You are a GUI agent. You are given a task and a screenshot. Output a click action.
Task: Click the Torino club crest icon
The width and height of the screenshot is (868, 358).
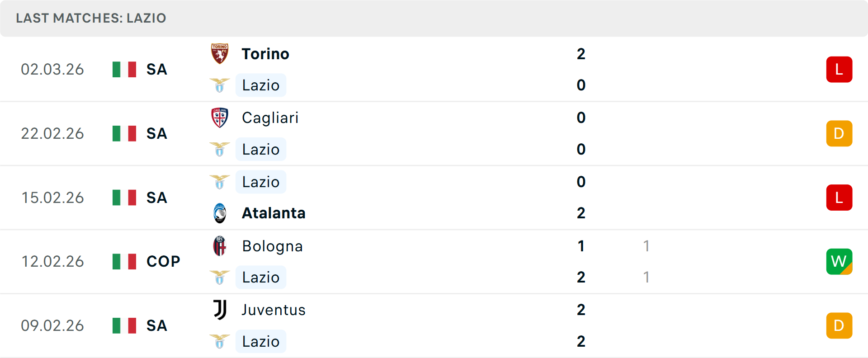220,54
